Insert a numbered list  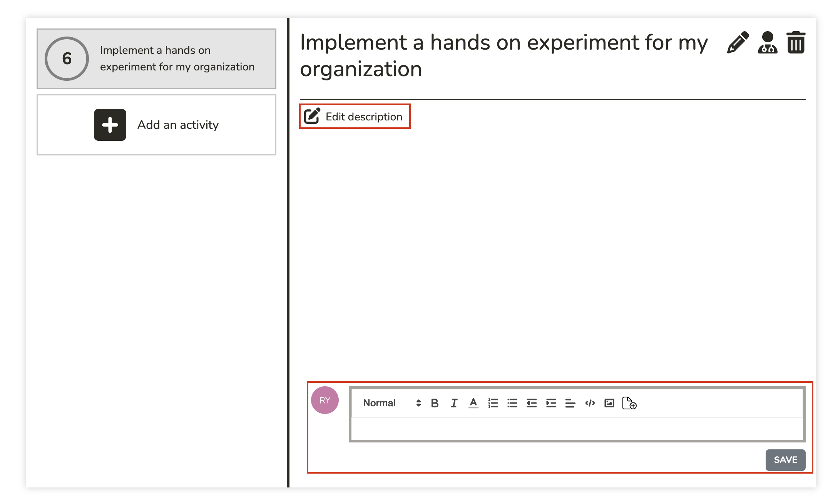point(493,403)
